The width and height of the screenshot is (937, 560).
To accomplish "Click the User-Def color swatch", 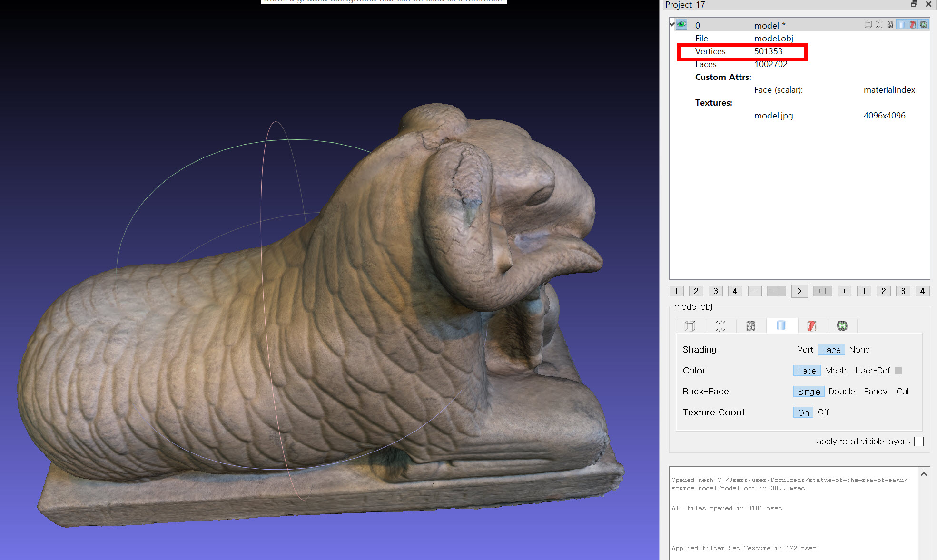I will (898, 371).
